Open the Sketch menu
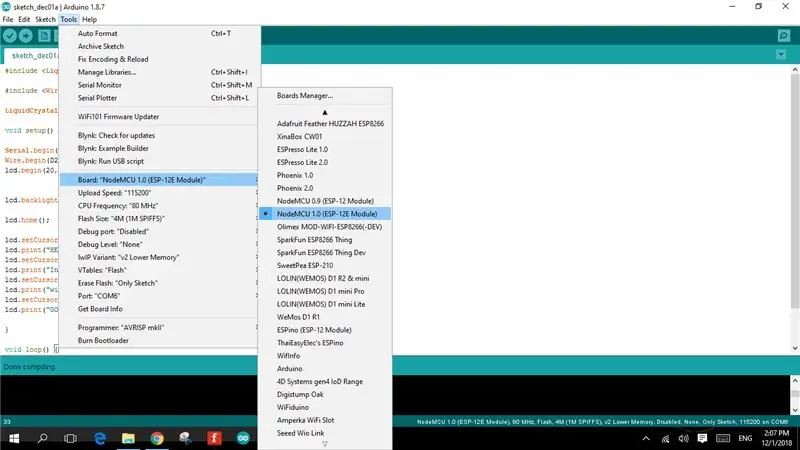800x450 pixels. pos(45,19)
